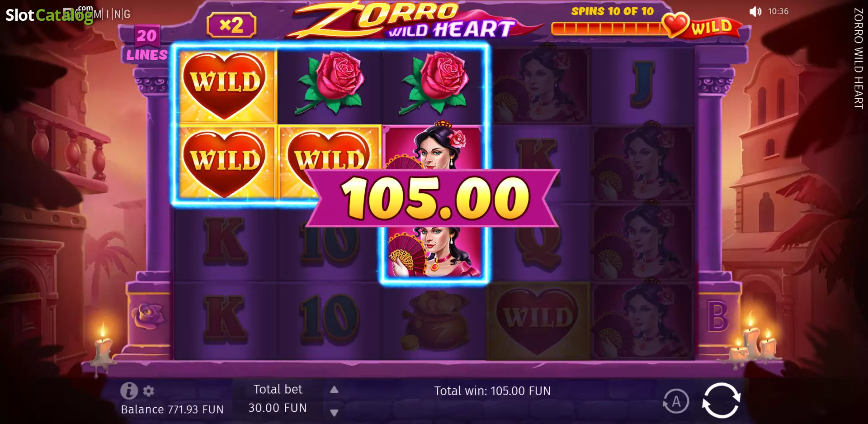Click the B letter on right pillar
Image resolution: width=868 pixels, height=424 pixels.
pos(718,317)
